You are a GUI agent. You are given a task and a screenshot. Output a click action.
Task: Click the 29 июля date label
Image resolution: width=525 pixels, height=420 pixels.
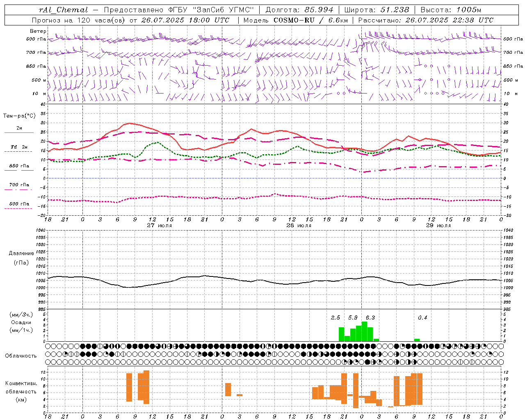click(438, 226)
